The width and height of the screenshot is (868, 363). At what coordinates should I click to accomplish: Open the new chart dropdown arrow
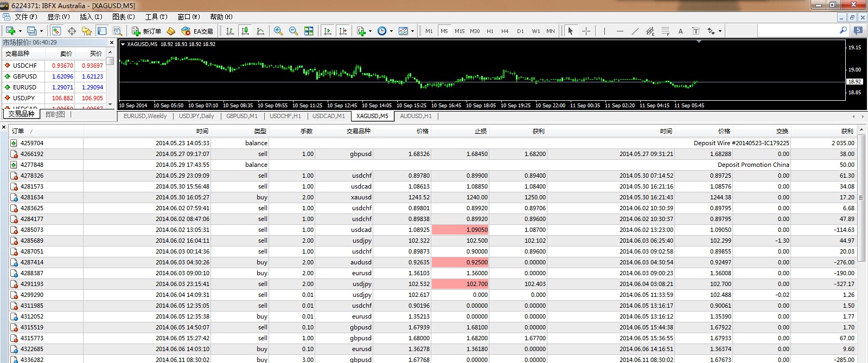pos(21,31)
